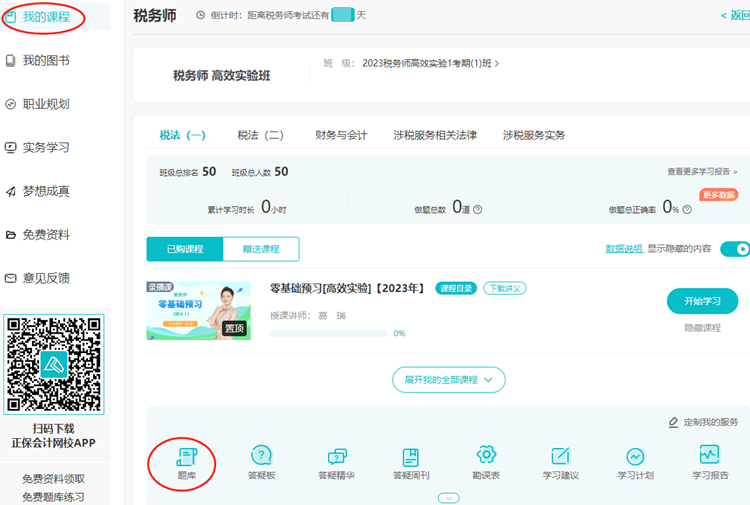This screenshot has width=750, height=505.
Task: Click the 梦想成真 paper plane icon
Action: coord(11,191)
